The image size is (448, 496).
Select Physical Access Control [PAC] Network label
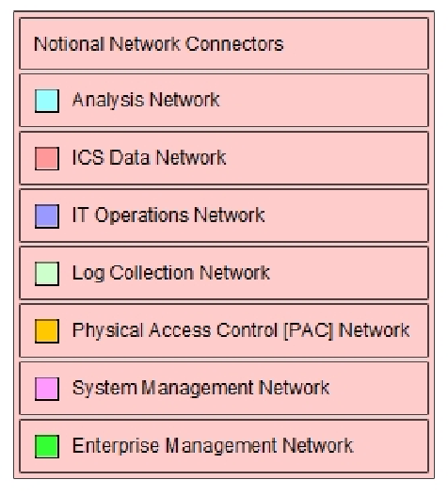[x=241, y=330]
